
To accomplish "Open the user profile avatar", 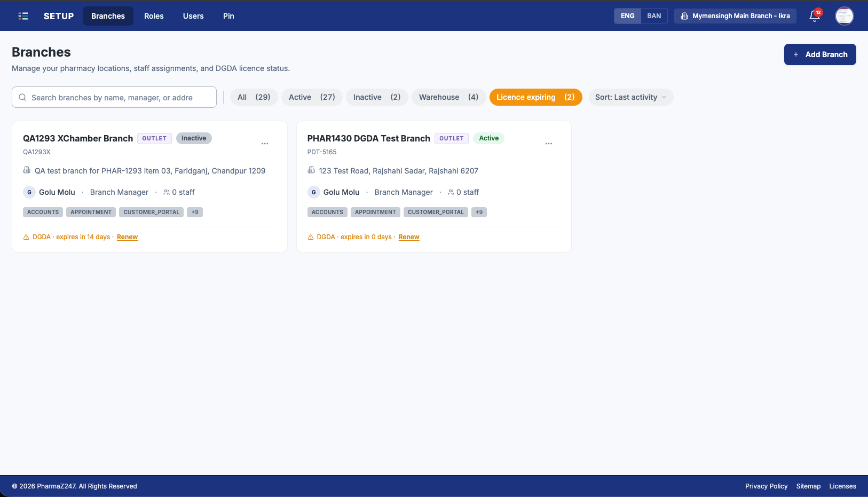I will [845, 16].
